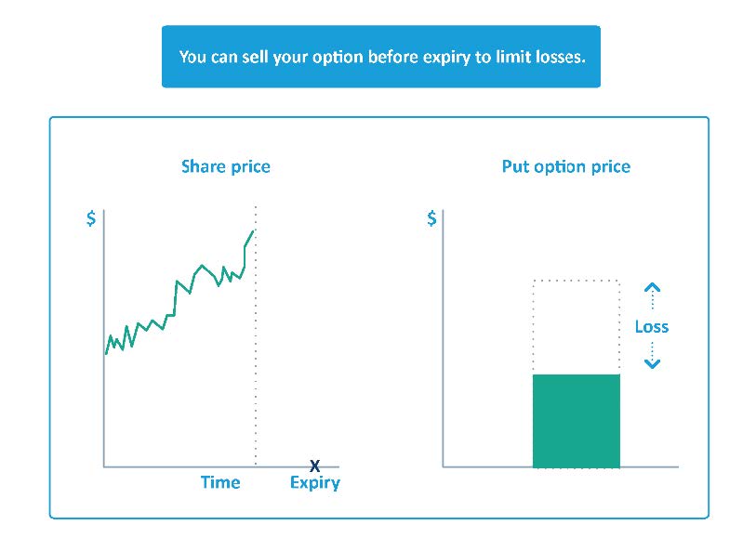Screen dimensions: 756x538
Task: Click the Expiry label text
Action: pos(314,483)
